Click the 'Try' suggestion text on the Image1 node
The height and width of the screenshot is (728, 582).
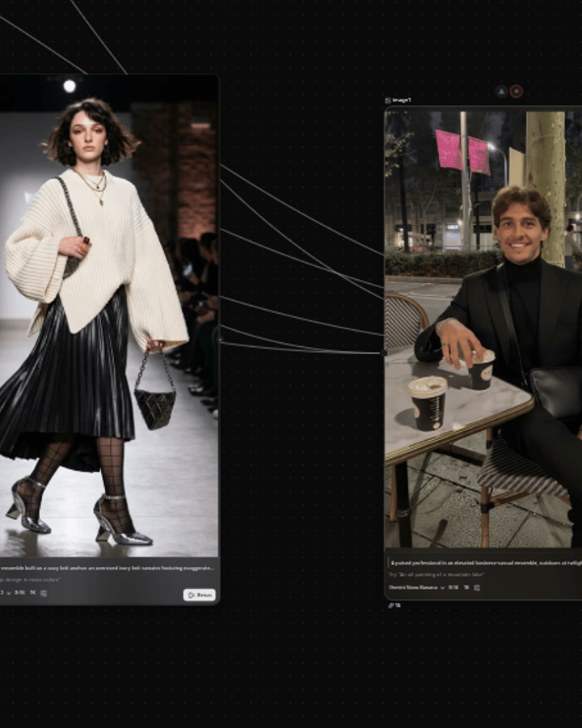click(436, 575)
